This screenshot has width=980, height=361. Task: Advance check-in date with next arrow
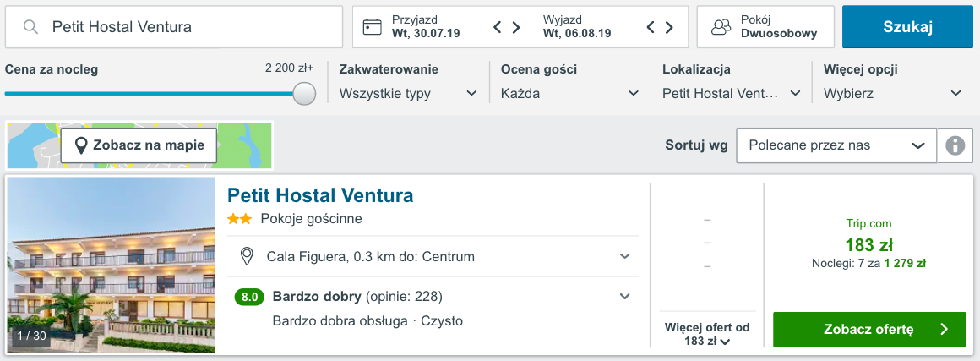(516, 27)
